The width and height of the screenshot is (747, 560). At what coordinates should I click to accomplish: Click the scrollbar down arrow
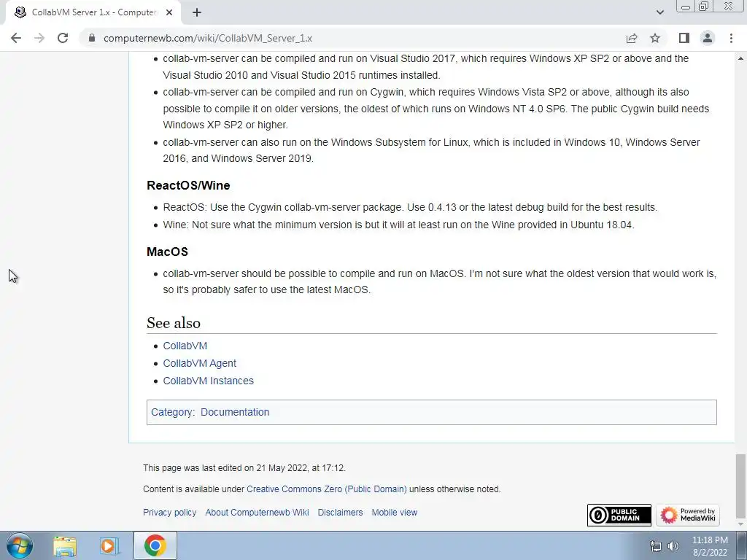click(x=740, y=524)
